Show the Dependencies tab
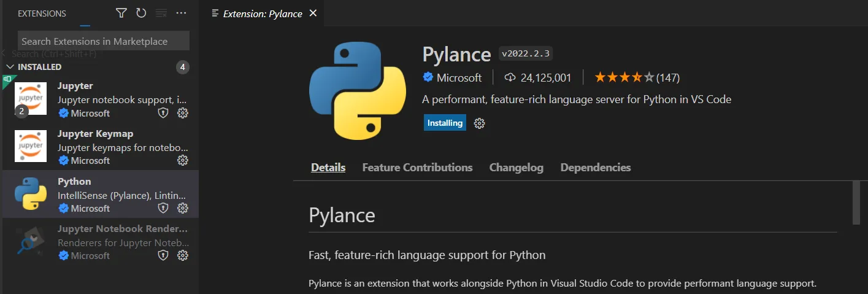The height and width of the screenshot is (294, 868). [x=595, y=168]
